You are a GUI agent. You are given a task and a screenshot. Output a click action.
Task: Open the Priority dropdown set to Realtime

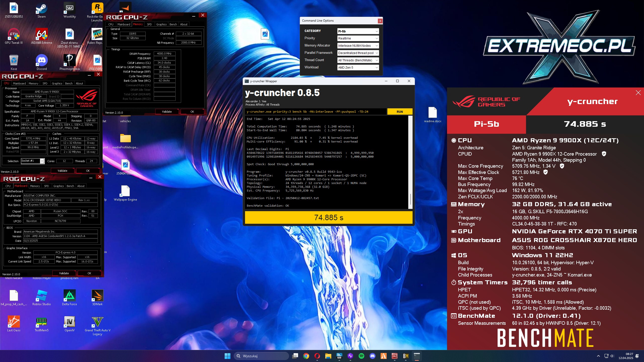(x=358, y=38)
